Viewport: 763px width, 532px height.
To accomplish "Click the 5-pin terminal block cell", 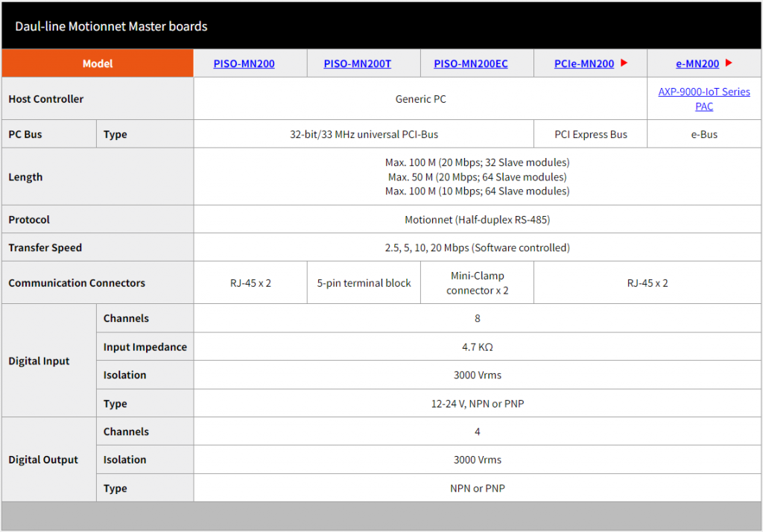I will click(364, 283).
